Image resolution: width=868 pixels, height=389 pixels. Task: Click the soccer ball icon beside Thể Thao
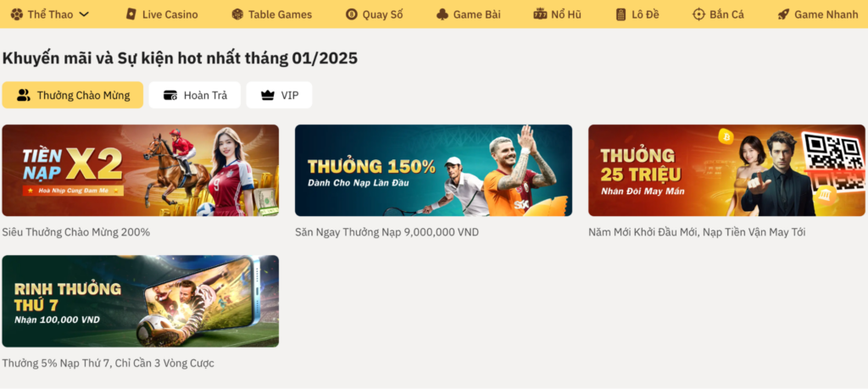[x=17, y=14]
